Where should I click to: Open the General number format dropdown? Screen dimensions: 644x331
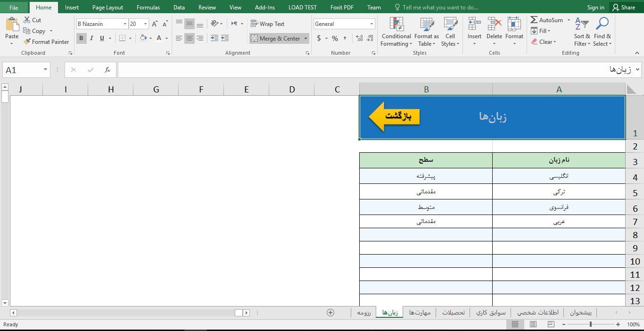372,24
